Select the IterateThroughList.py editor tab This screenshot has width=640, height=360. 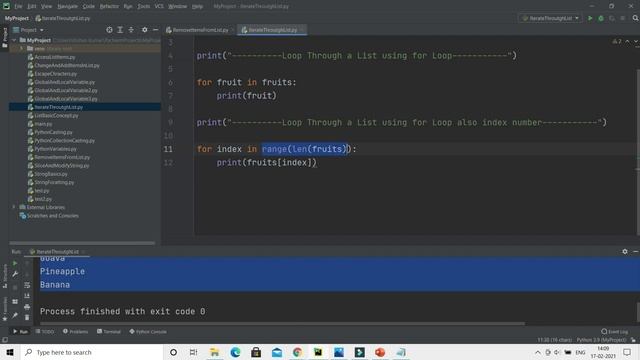click(x=272, y=30)
